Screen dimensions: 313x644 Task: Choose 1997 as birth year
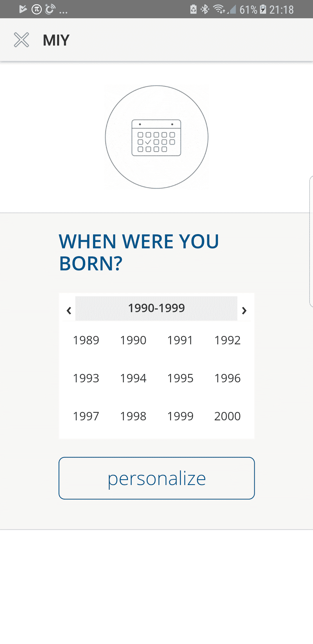86,416
